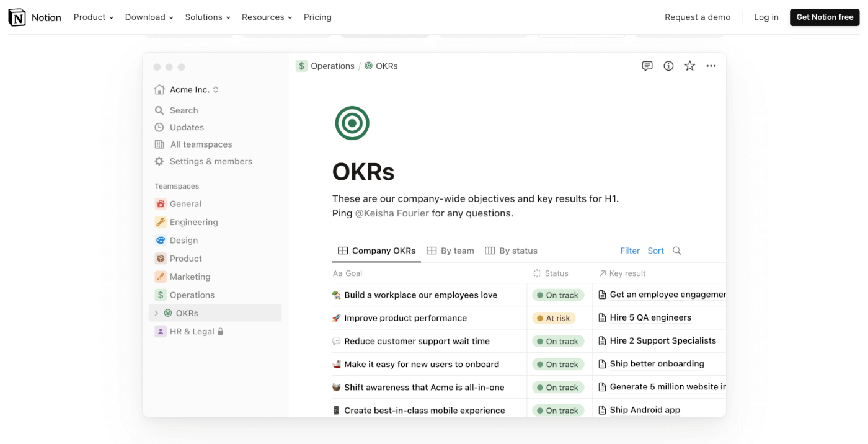868x444 pixels.
Task: Expand the Product menu in navbar
Action: pos(94,17)
